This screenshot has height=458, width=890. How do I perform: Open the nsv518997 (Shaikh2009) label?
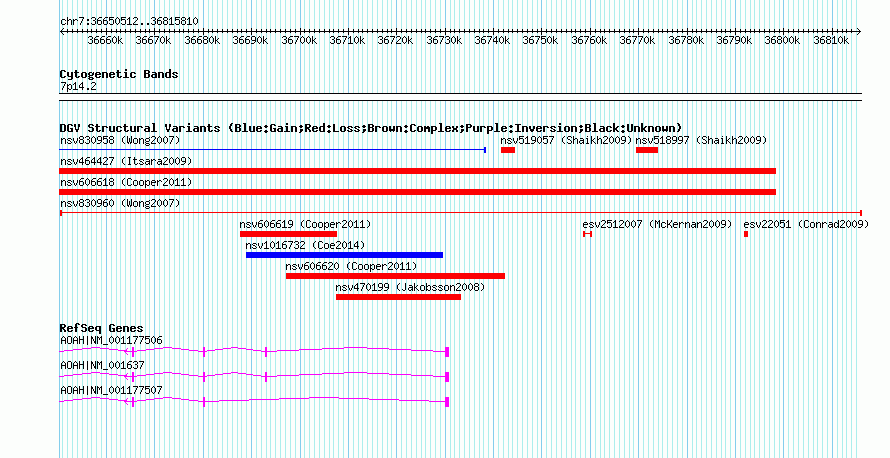pos(702,140)
